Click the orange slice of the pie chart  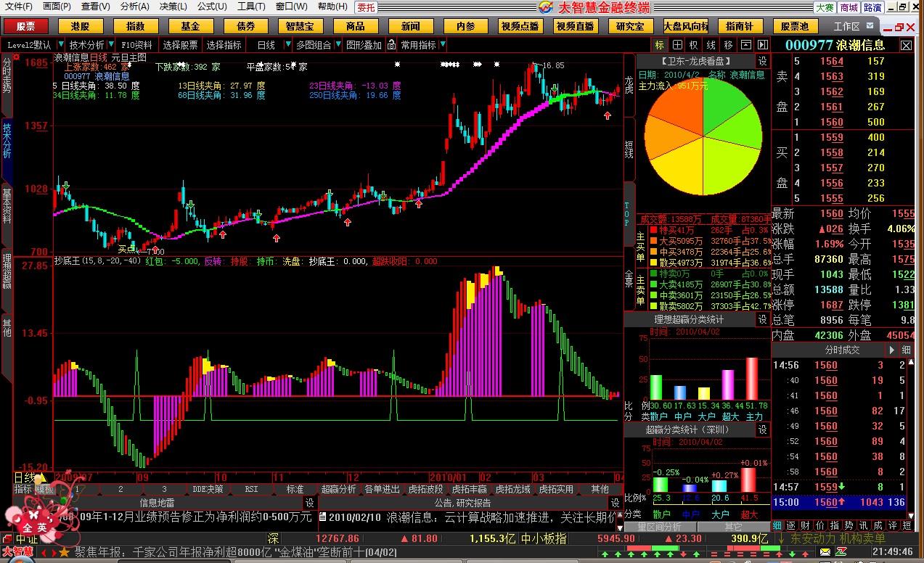coord(674,109)
